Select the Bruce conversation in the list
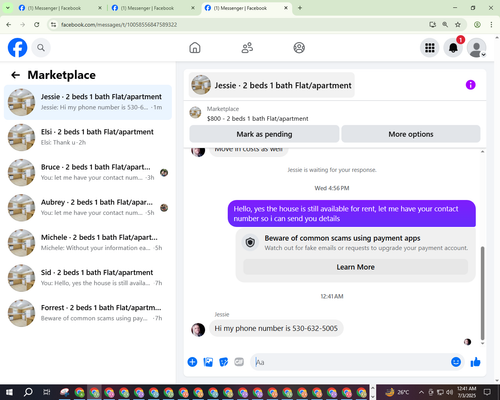Screen dimensions: 500x400 point(88,172)
